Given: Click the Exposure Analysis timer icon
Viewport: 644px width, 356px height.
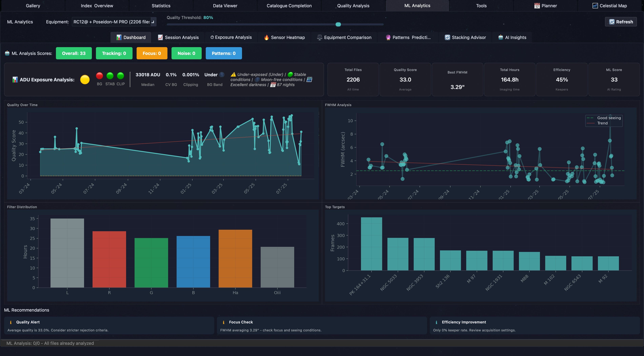Looking at the screenshot, I should (212, 37).
